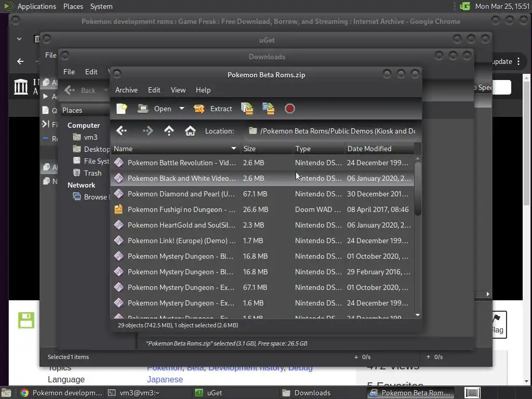Sort file list by Size column
Viewport: 532px width, 399px height.
(267, 149)
